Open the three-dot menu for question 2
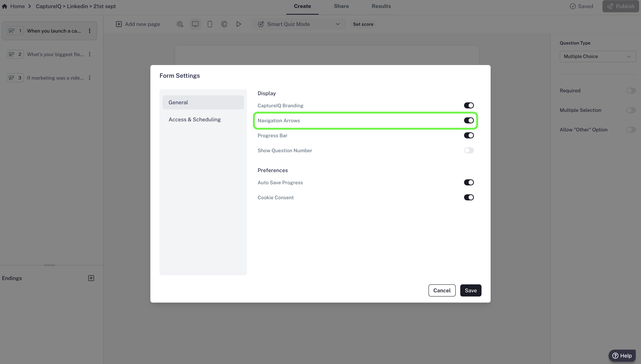The height and width of the screenshot is (364, 641). click(x=90, y=54)
